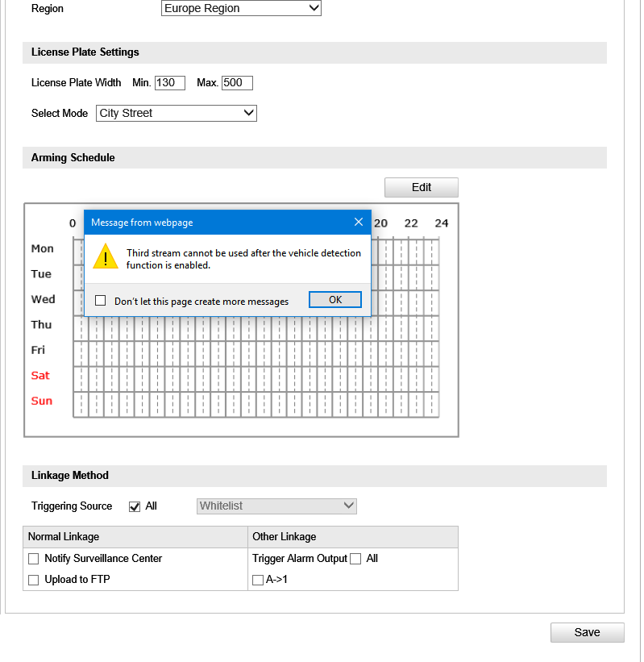Enable Notify Surveillance Center
Screen dimensions: 644x662
coord(34,559)
